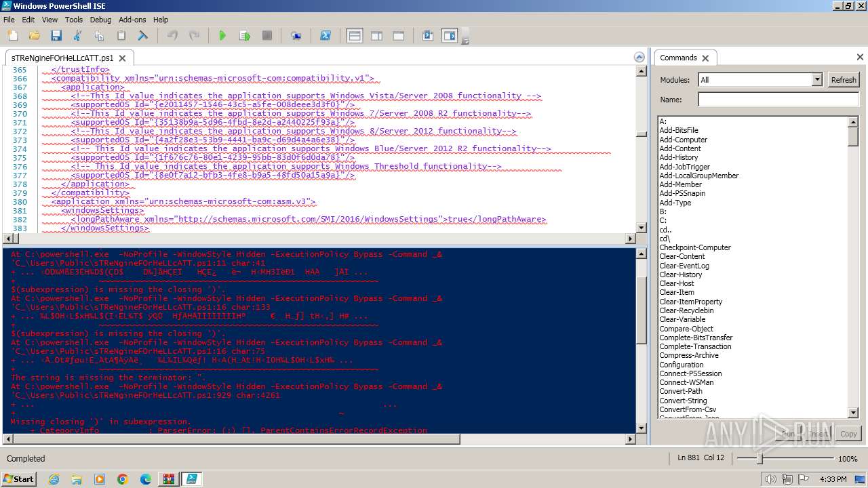Screen dimensions: 868x488
Task: Click the clock showing 4:33 PM
Action: [833, 479]
